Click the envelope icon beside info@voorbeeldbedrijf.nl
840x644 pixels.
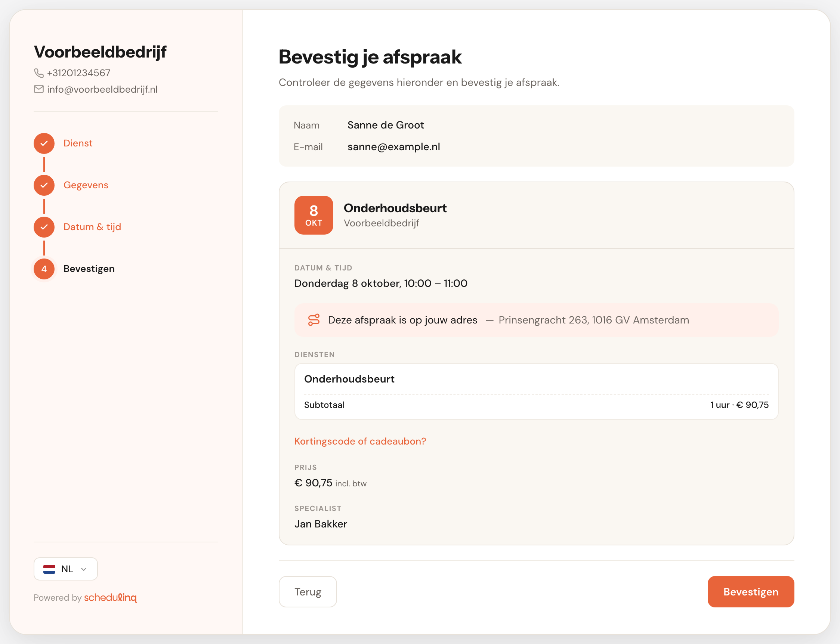[x=39, y=89]
